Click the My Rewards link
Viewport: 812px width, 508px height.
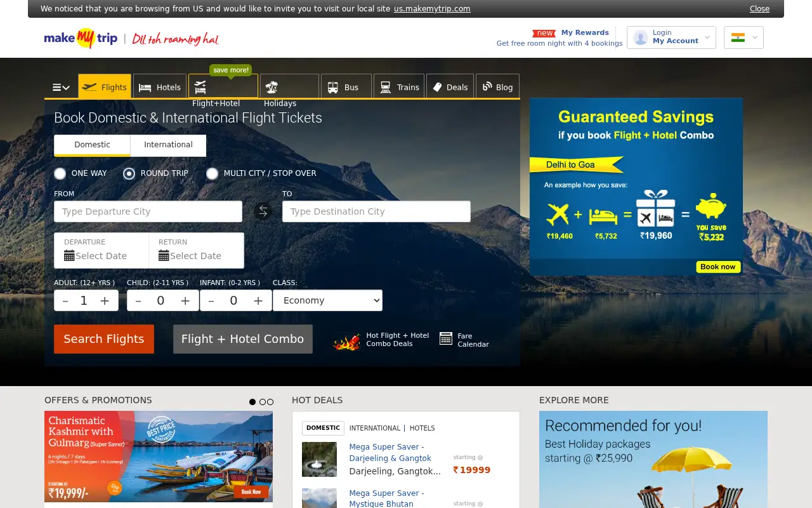(x=585, y=32)
